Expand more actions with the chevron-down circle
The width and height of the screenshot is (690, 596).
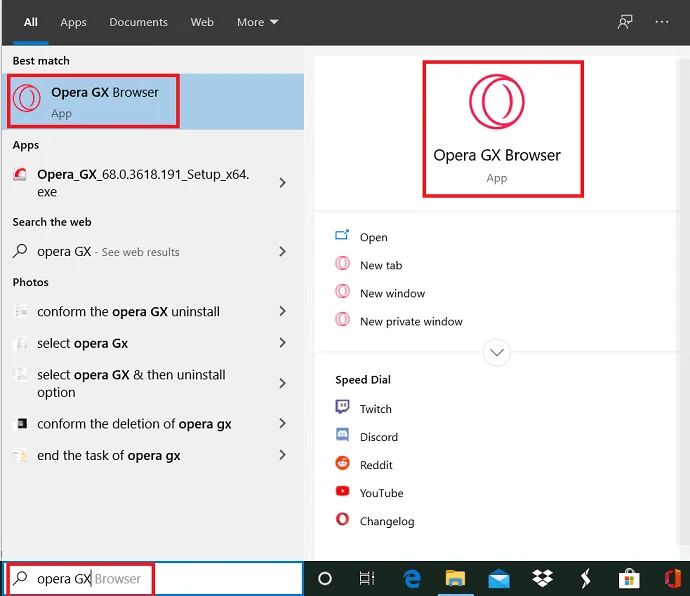click(497, 352)
